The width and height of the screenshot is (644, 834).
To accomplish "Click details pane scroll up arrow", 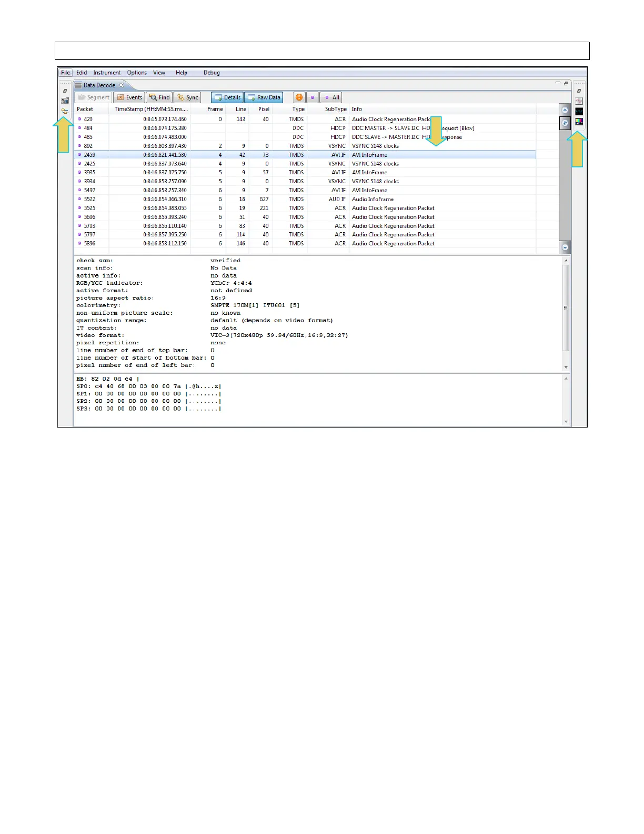I will [x=566, y=261].
